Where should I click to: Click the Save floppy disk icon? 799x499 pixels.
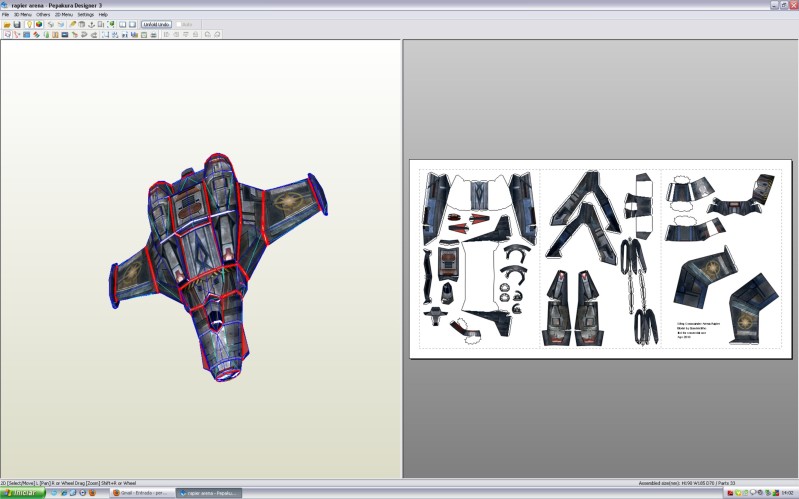[x=16, y=24]
